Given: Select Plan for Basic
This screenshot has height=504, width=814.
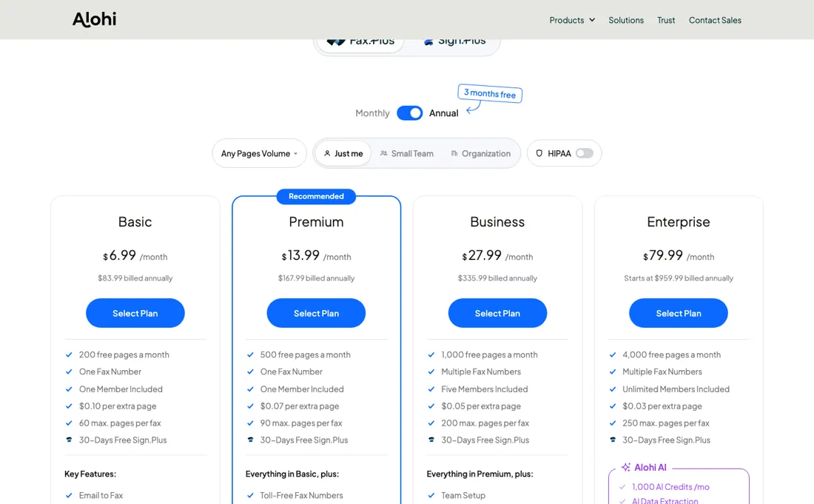Looking at the screenshot, I should 135,313.
